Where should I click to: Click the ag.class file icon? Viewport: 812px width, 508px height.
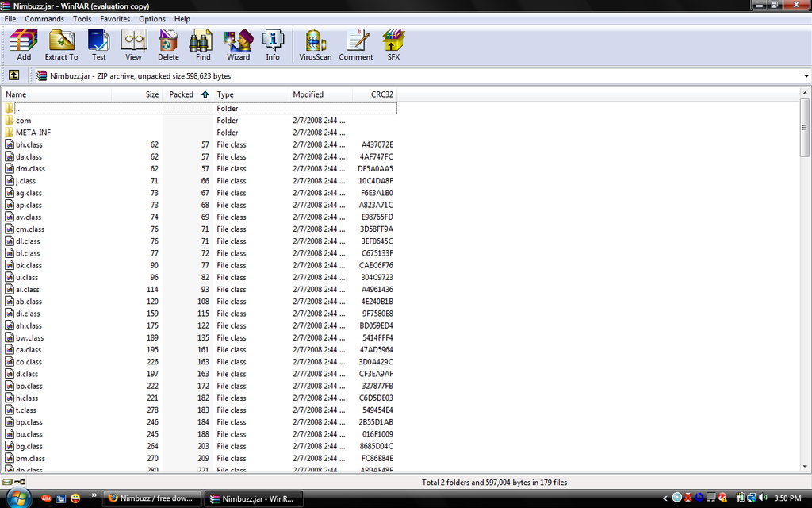click(10, 193)
